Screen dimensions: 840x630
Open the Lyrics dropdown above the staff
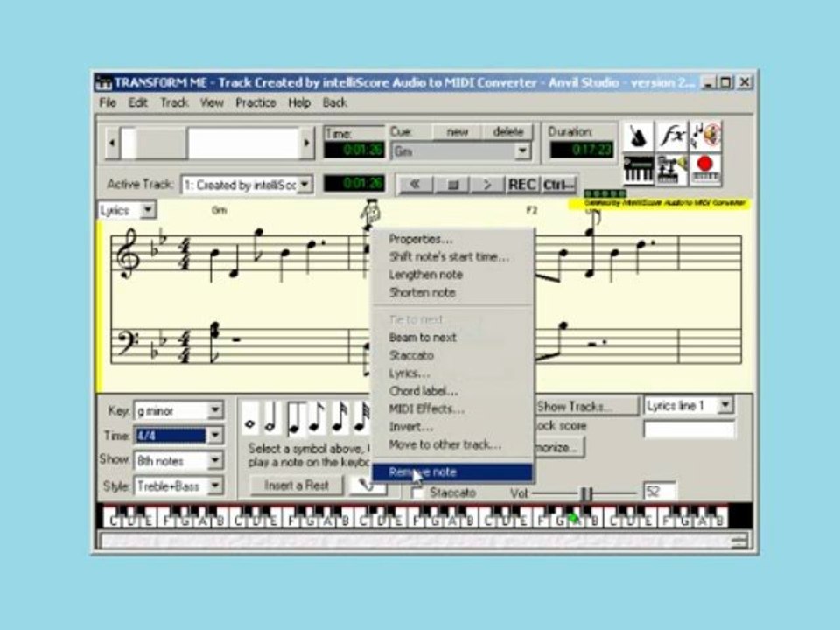point(147,210)
